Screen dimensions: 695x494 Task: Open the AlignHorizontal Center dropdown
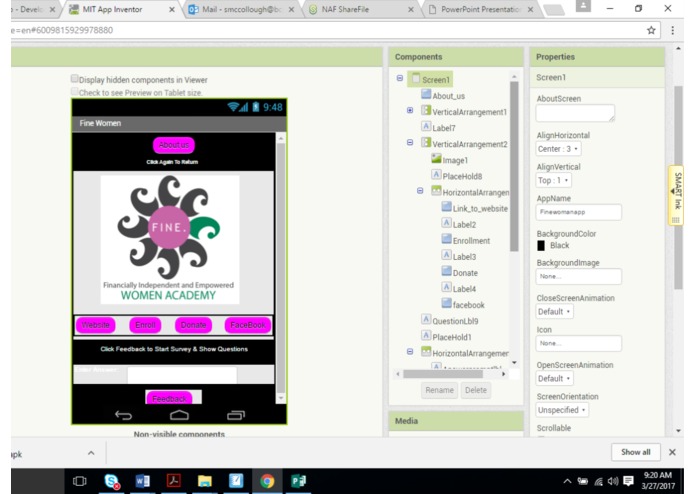(x=558, y=149)
